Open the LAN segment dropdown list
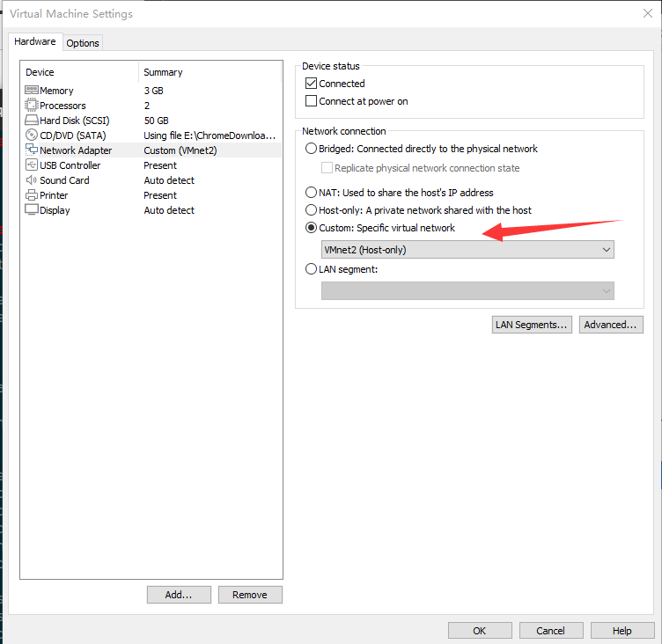 pyautogui.click(x=467, y=291)
